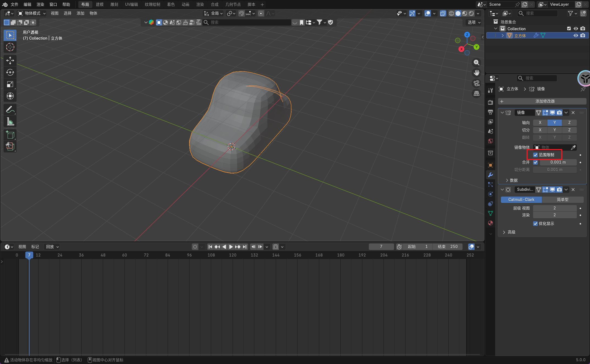Switch to the 建模 workspace tab
590x364 pixels.
pyautogui.click(x=100, y=4)
